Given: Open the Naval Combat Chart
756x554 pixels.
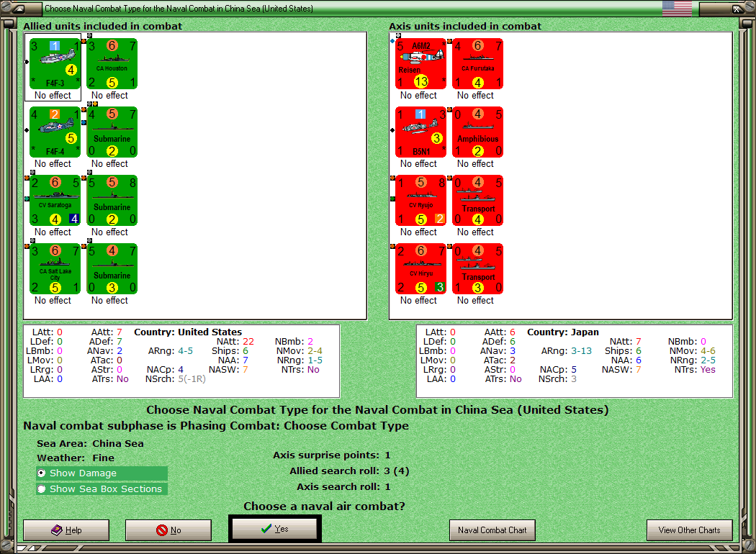Looking at the screenshot, I should click(492, 530).
